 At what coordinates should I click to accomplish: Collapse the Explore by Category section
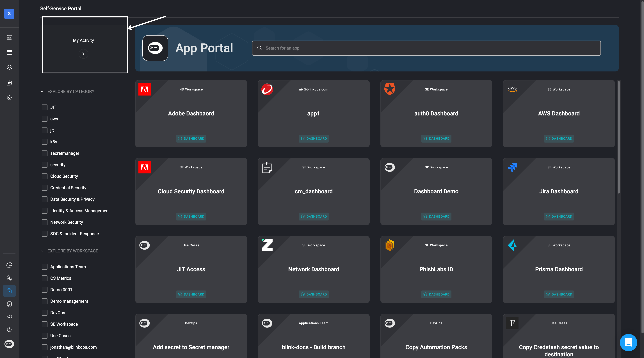(x=42, y=92)
